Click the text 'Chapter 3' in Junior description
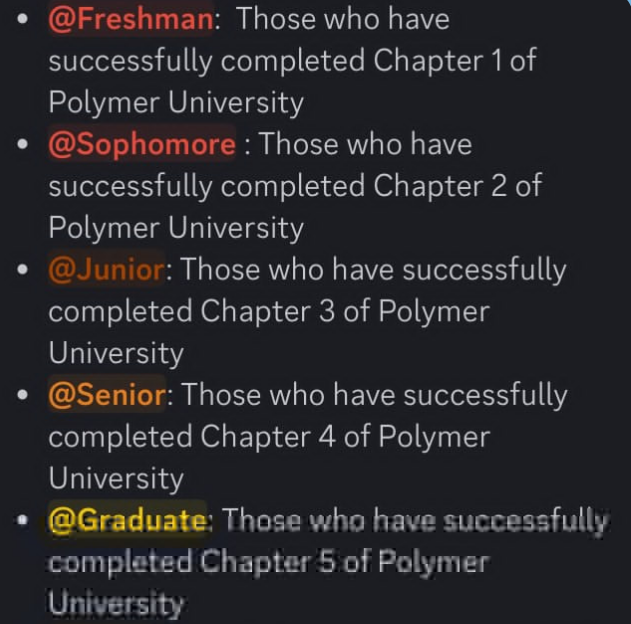631x624 pixels. pyautogui.click(x=268, y=312)
